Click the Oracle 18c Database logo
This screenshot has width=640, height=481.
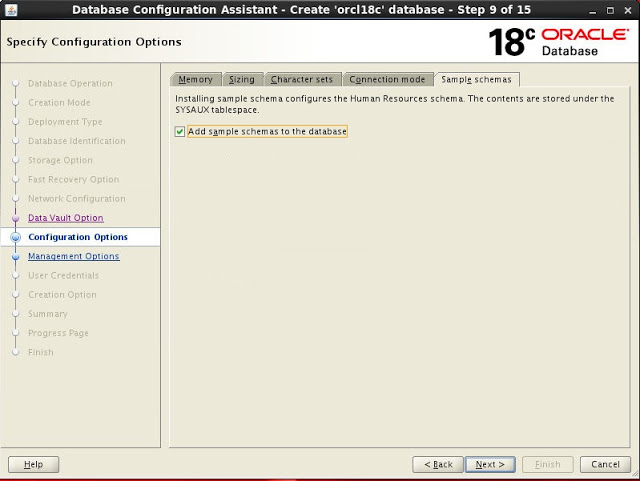[x=558, y=42]
